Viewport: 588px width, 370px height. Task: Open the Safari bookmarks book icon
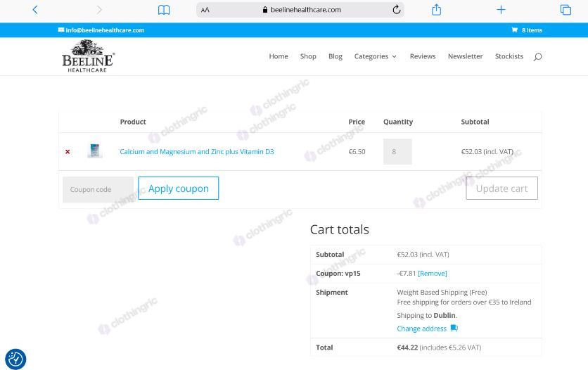tap(163, 10)
